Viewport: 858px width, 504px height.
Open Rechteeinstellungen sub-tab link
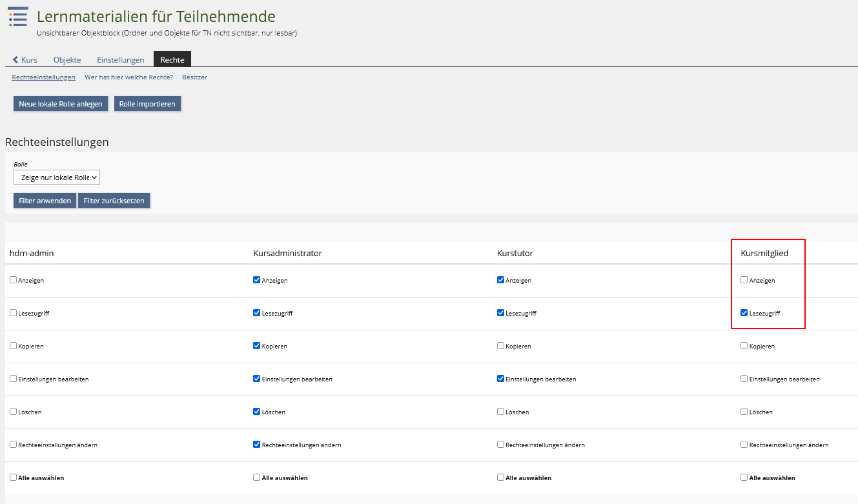(43, 77)
